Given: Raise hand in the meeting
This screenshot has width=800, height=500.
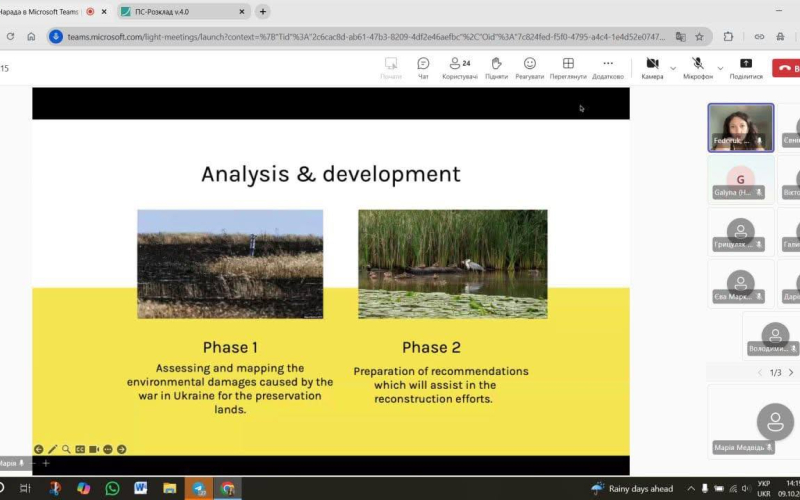Looking at the screenshot, I should [496, 67].
